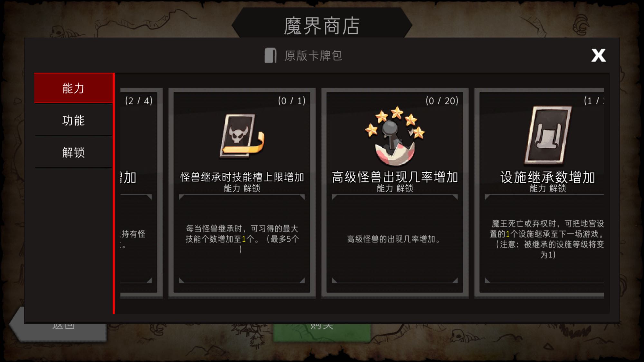Viewport: 644px width, 362px height.
Task: Click the skill slot card description text
Action: (242, 239)
